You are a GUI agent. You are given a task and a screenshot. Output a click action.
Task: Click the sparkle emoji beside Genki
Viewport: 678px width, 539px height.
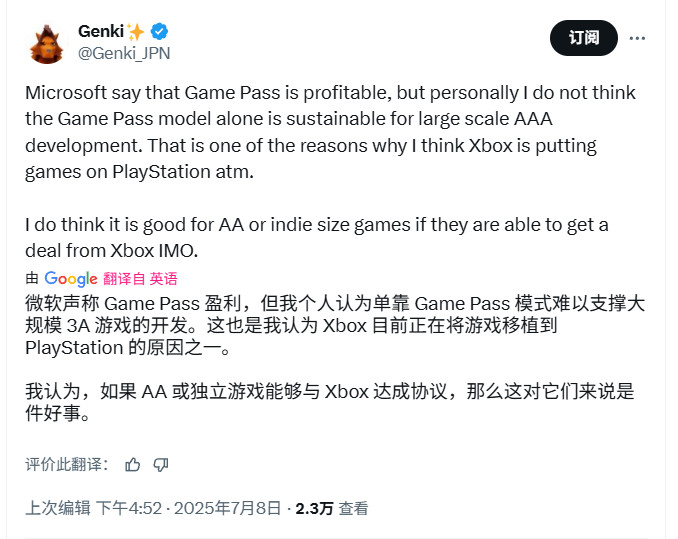(137, 32)
